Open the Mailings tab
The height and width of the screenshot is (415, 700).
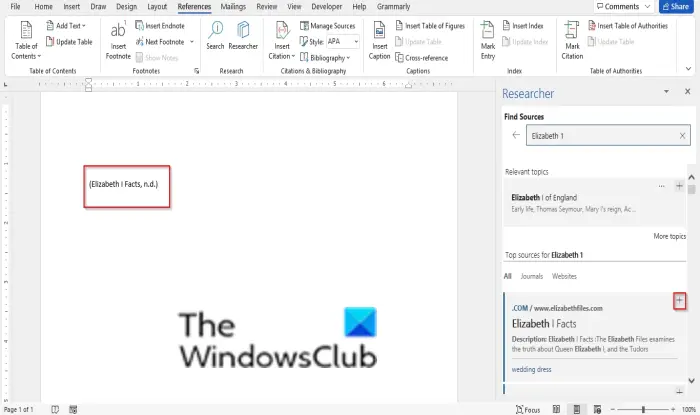(x=233, y=6)
